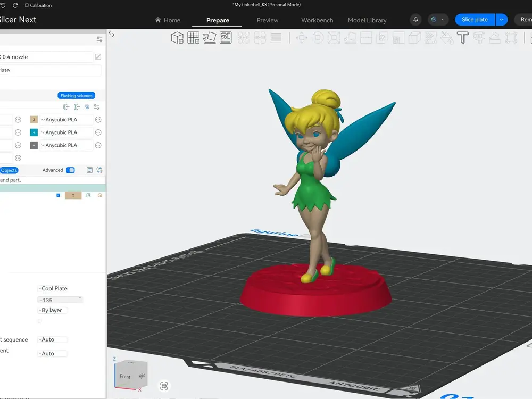Open filament settings sliders icon
Screen dimensions: 532x399
[x=97, y=107]
